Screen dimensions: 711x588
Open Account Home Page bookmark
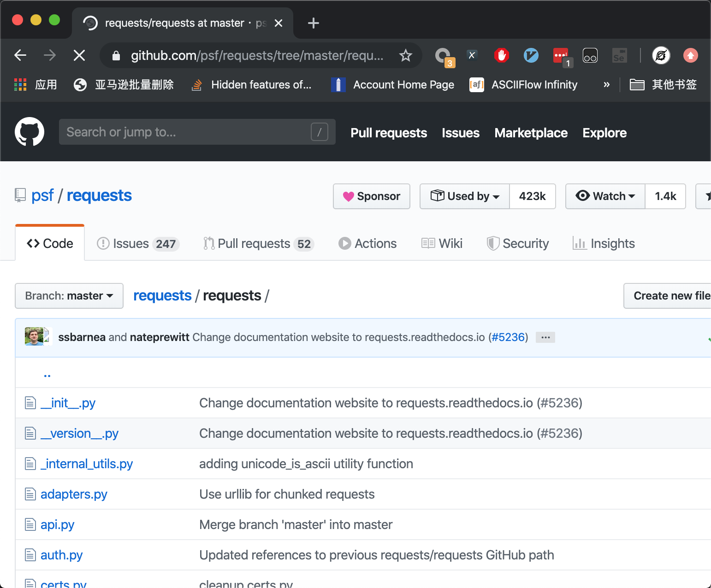click(393, 85)
